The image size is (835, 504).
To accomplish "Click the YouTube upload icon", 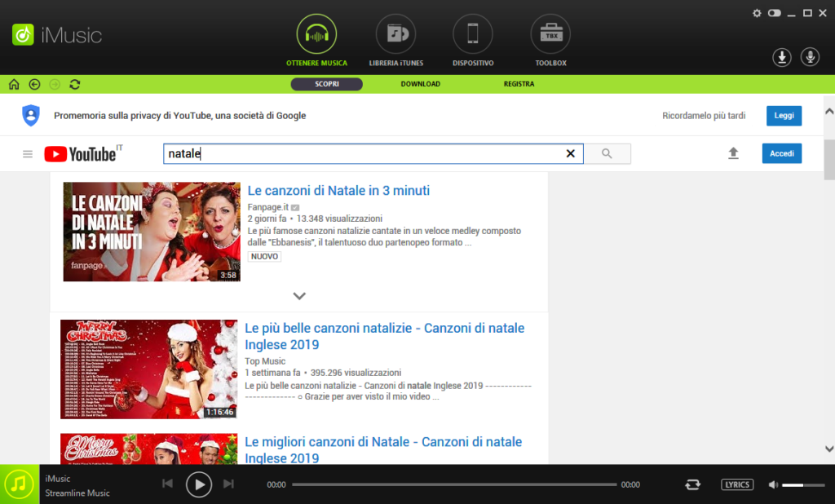I will (733, 153).
